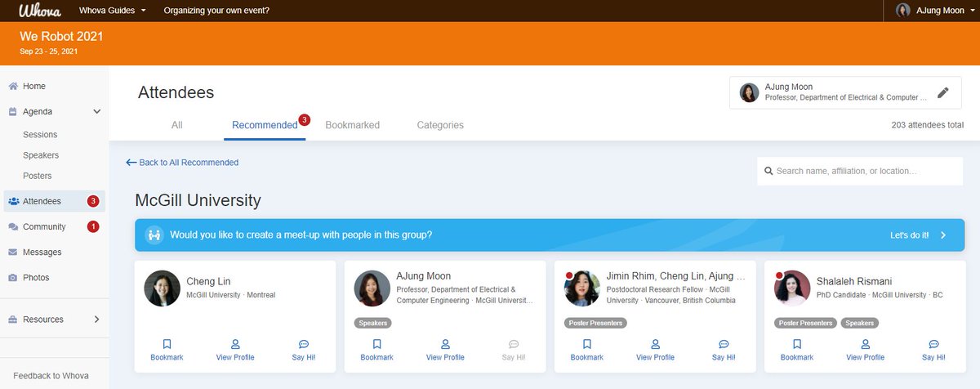Open Posters under Agenda
980x389 pixels.
(x=38, y=176)
